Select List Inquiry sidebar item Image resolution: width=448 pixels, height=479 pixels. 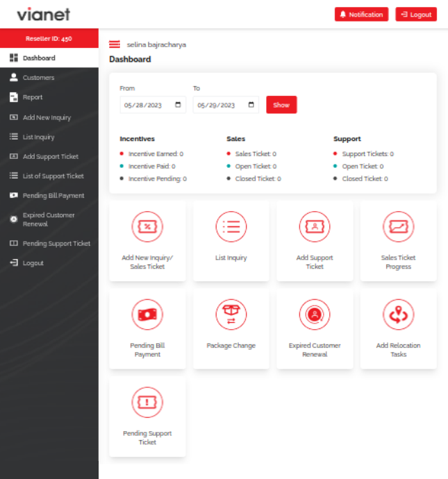pos(49,137)
